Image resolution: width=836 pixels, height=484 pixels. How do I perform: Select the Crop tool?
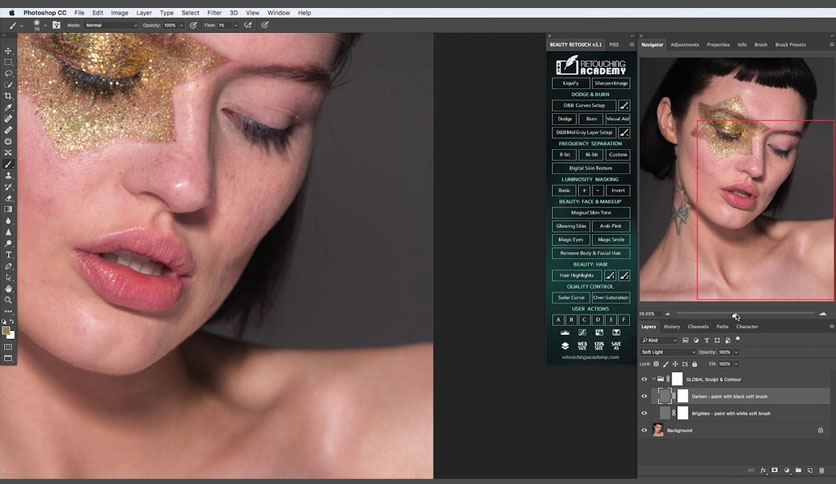pos(8,96)
